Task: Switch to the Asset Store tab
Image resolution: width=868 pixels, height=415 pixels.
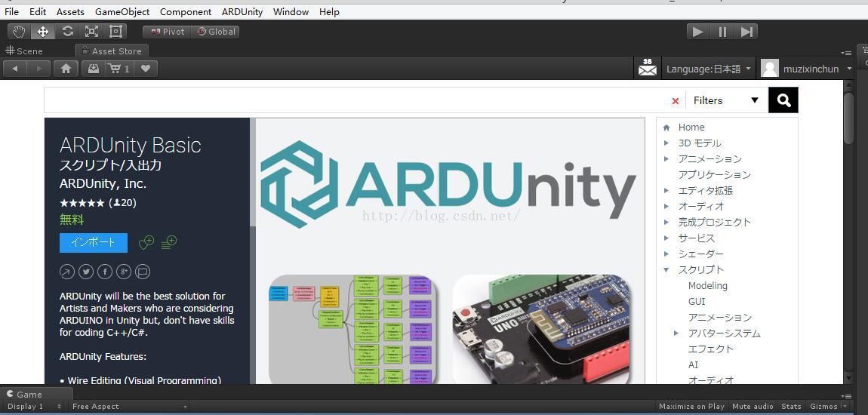Action: [x=111, y=51]
